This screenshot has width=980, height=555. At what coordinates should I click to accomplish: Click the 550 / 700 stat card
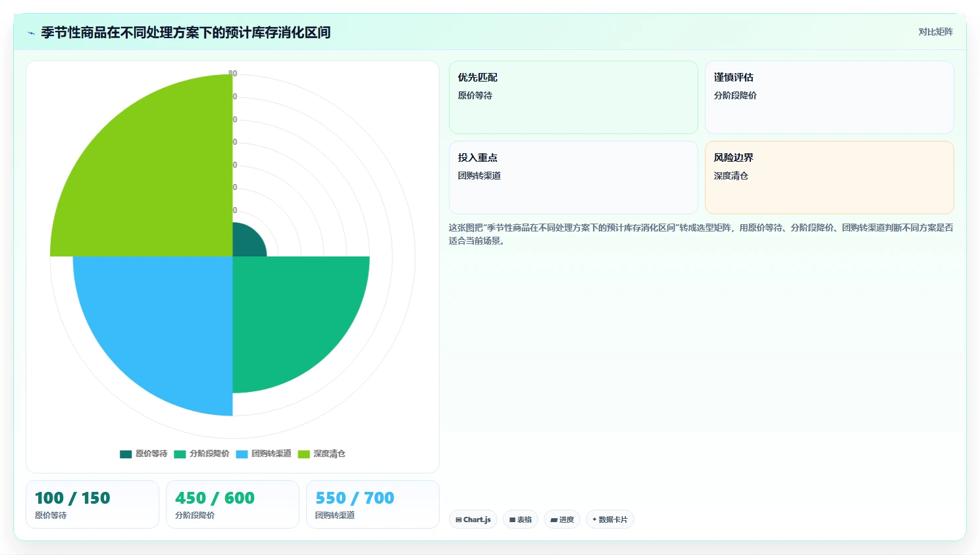373,504
